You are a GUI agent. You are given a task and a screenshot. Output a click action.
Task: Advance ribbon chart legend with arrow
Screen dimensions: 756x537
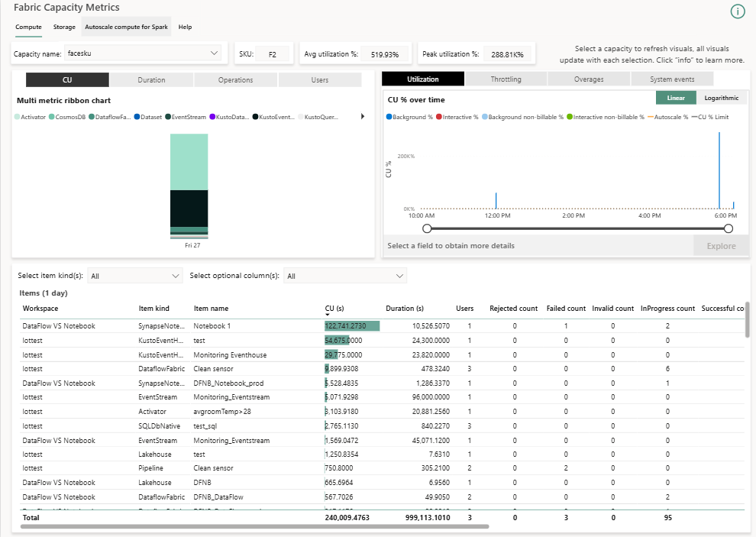[x=363, y=116]
